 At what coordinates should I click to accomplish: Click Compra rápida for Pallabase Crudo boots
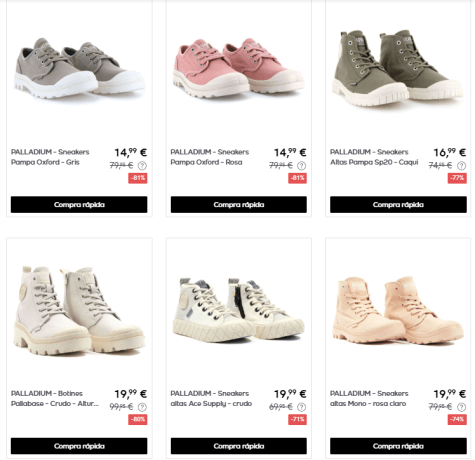tap(79, 446)
